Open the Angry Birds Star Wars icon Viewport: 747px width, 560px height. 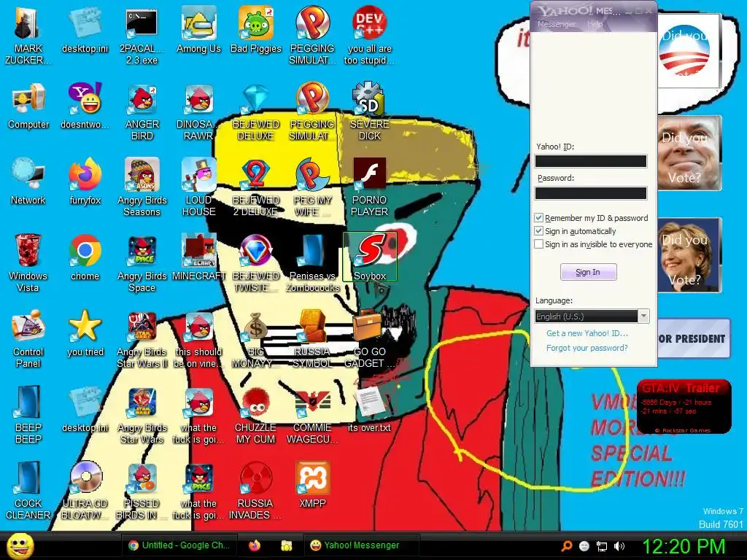click(142, 414)
